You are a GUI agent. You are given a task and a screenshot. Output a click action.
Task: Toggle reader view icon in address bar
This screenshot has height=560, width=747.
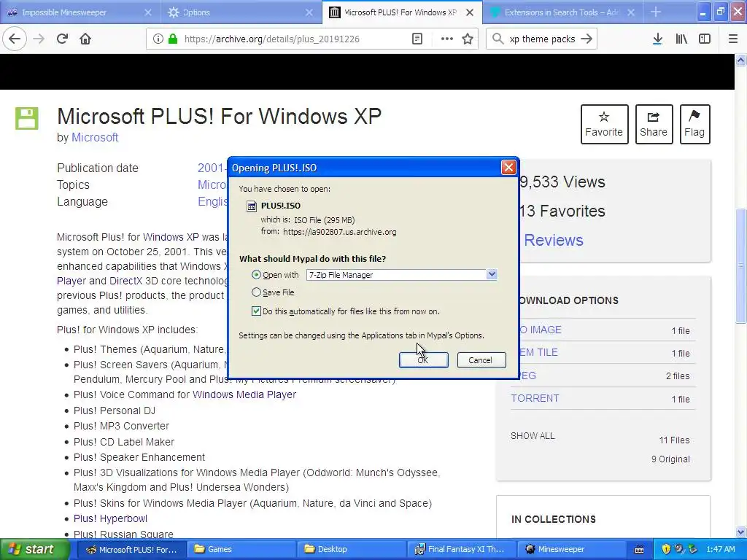[x=417, y=39]
